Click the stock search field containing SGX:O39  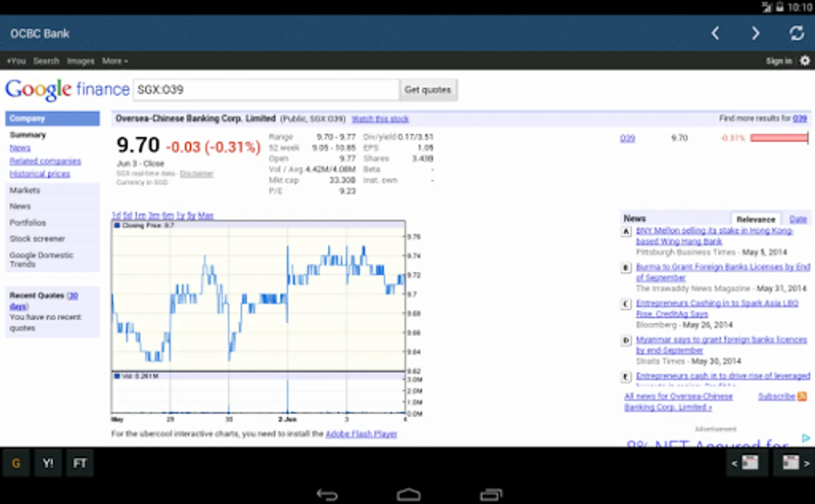click(266, 90)
